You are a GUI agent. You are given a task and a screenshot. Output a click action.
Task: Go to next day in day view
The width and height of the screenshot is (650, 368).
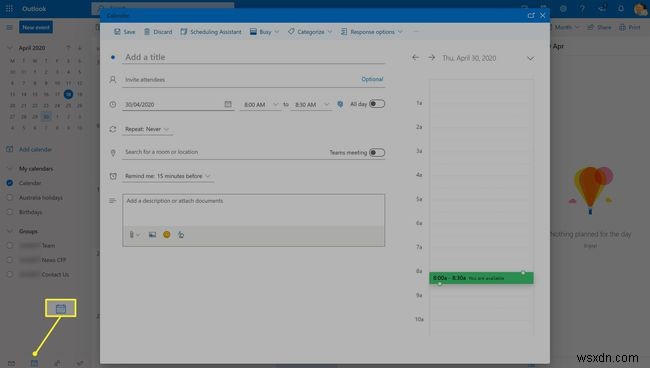[x=432, y=58]
